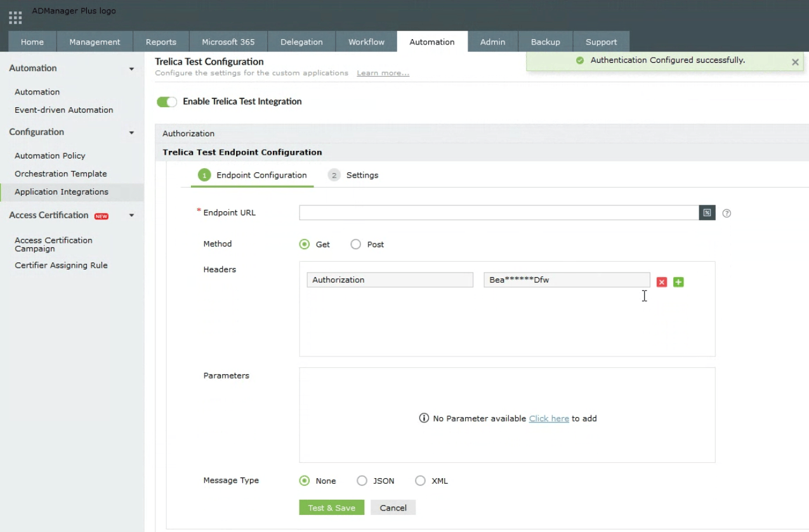Open Event-driven Automation in sidebar

[64, 110]
